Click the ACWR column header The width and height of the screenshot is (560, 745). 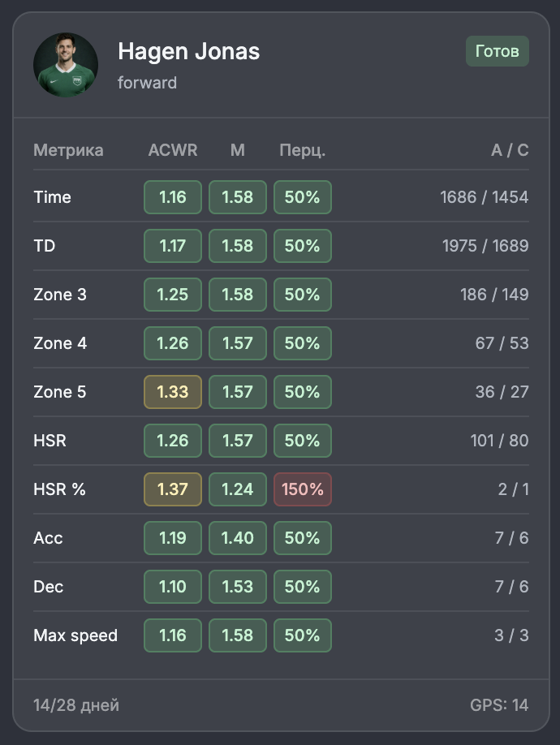click(172, 150)
